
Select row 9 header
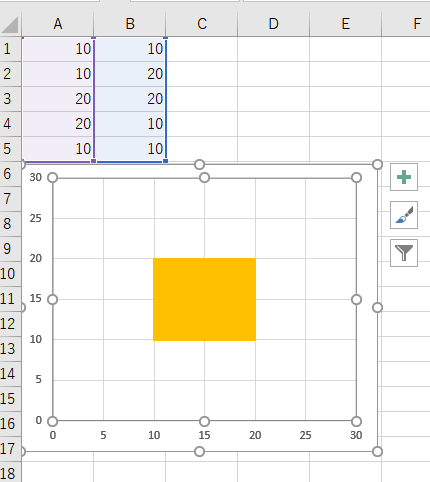click(x=10, y=249)
